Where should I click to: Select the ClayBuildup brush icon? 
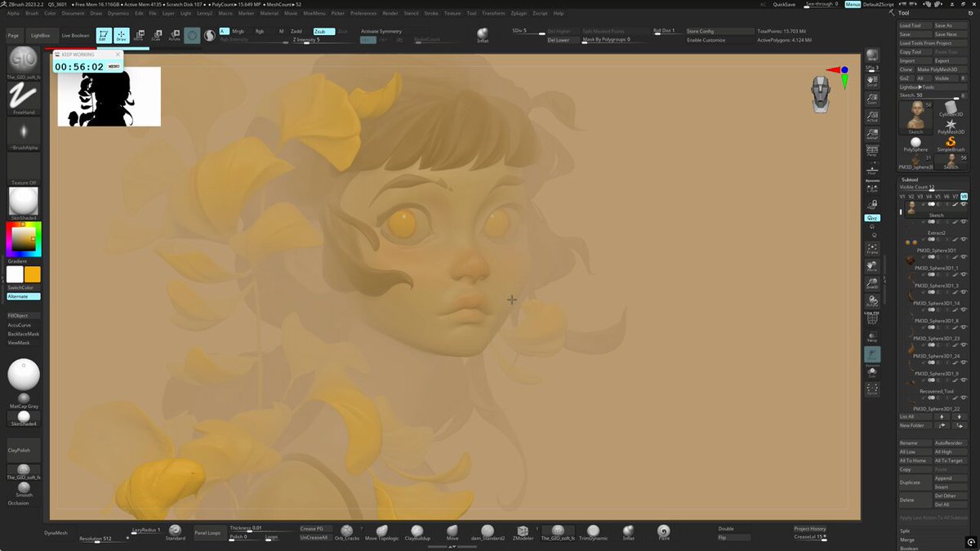(417, 531)
